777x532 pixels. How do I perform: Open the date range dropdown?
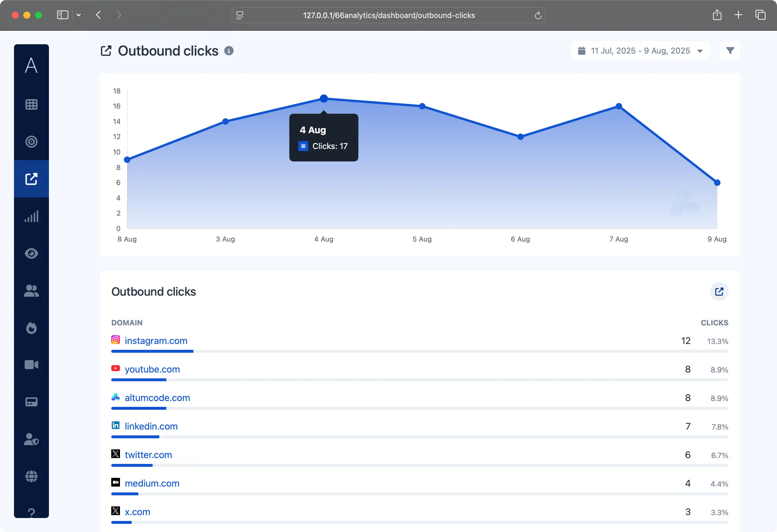[640, 50]
